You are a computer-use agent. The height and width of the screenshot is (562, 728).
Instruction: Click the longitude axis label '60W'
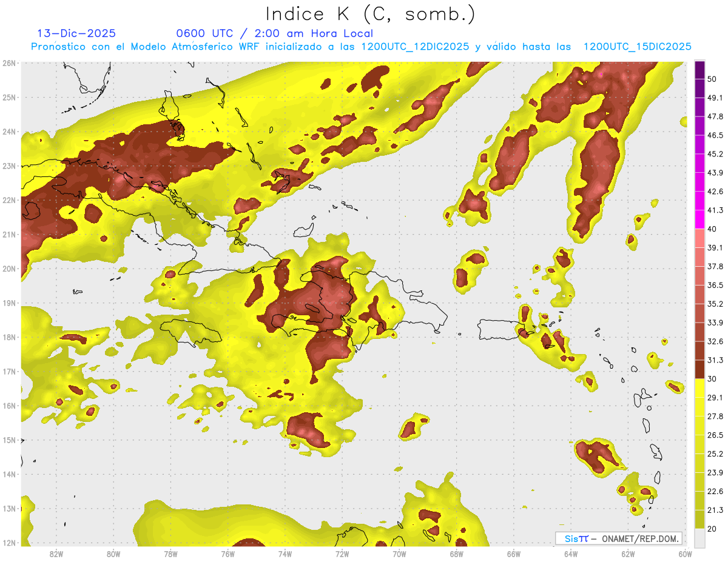[685, 554]
